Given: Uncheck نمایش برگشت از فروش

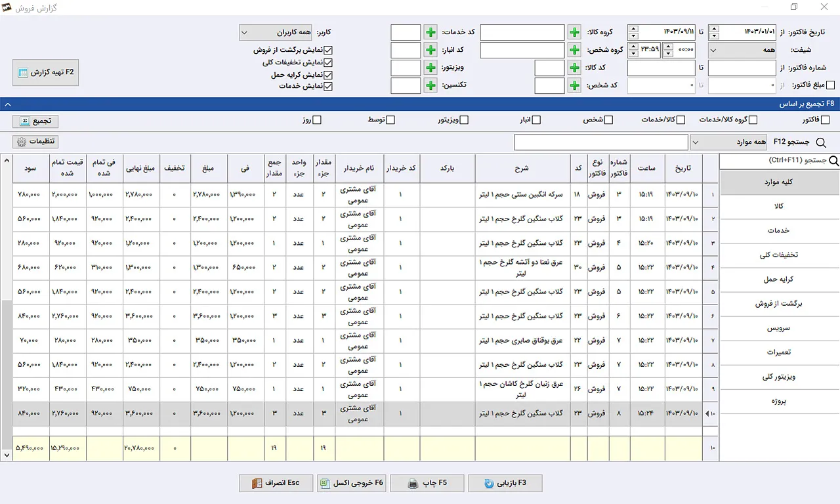Looking at the screenshot, I should pyautogui.click(x=329, y=50).
